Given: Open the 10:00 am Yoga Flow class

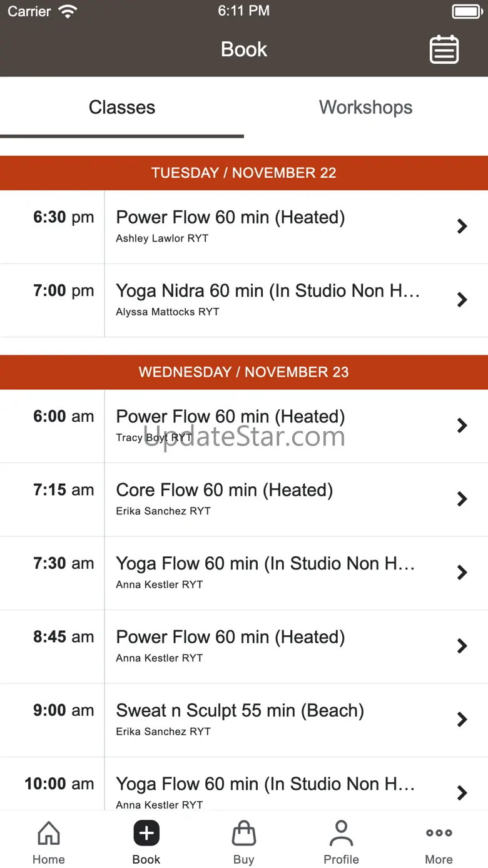Looking at the screenshot, I should [265, 784].
